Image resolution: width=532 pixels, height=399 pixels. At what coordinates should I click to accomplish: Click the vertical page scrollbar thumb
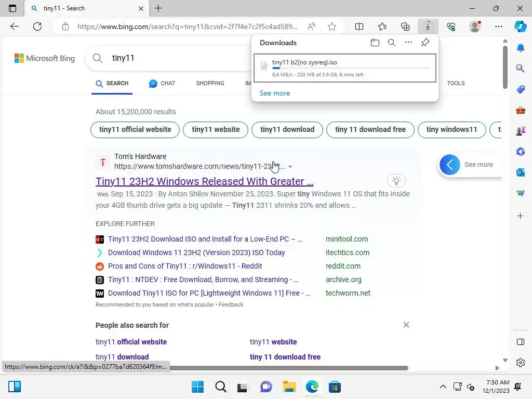[x=505, y=66]
